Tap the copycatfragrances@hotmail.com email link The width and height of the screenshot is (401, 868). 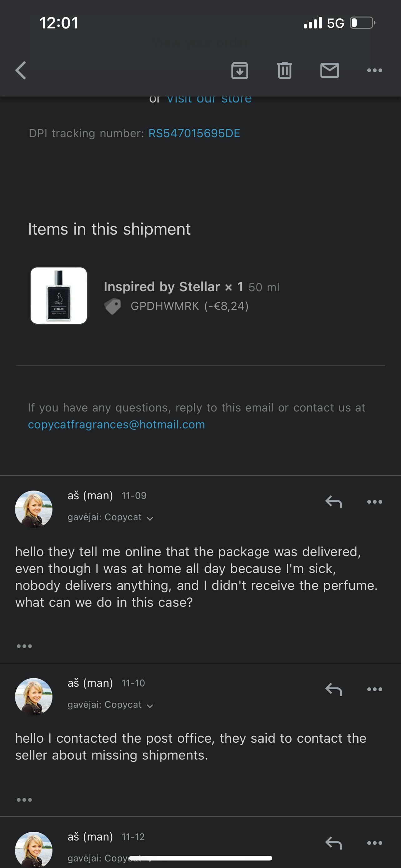pyautogui.click(x=116, y=425)
